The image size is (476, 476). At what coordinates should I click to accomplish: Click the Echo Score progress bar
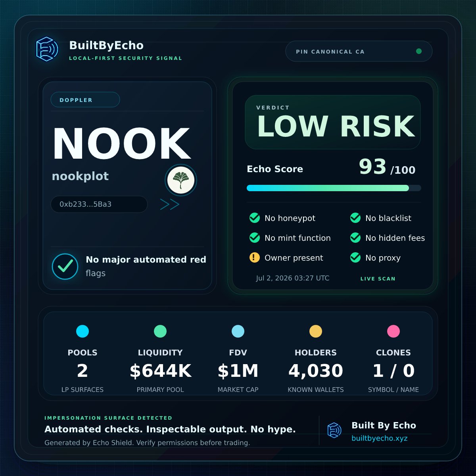point(334,188)
